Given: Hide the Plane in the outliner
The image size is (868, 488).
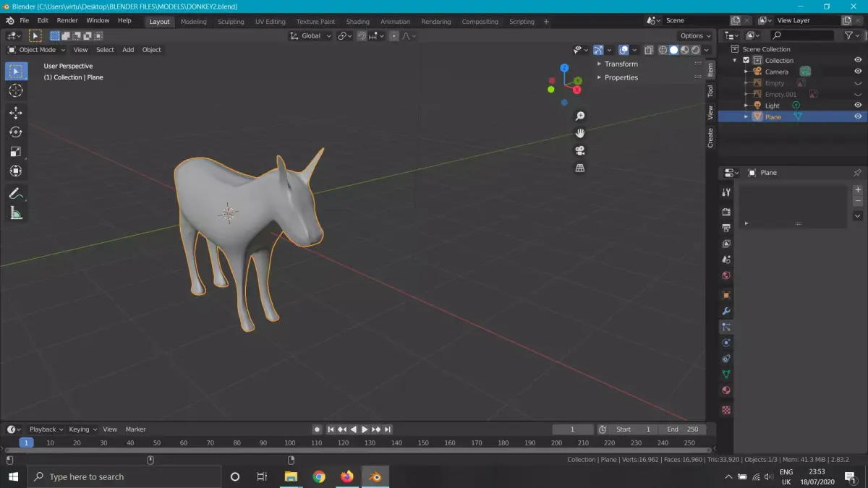Looking at the screenshot, I should (x=858, y=116).
